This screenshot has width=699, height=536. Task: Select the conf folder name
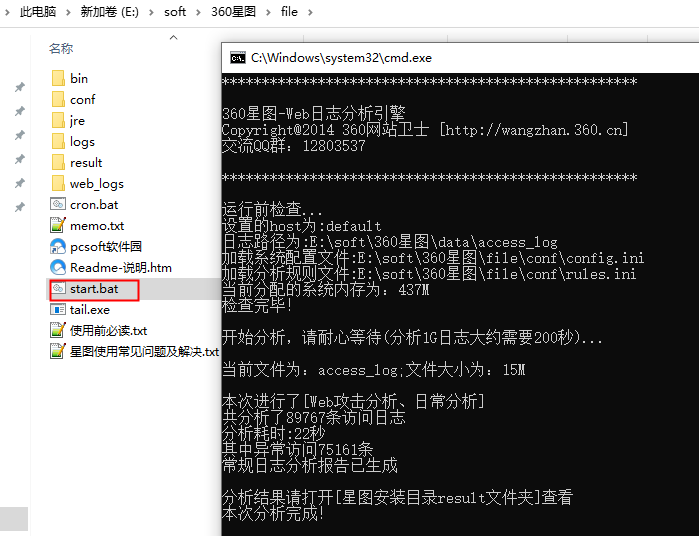click(82, 99)
